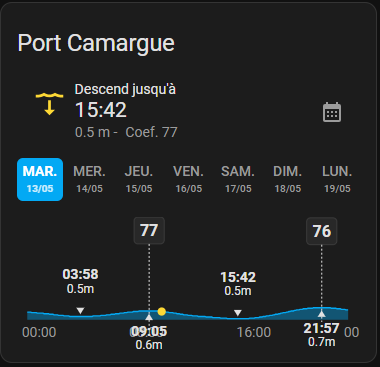This screenshot has width=380, height=367.
Task: Click the yellow falling tide arrow icon
Action: pyautogui.click(x=49, y=104)
